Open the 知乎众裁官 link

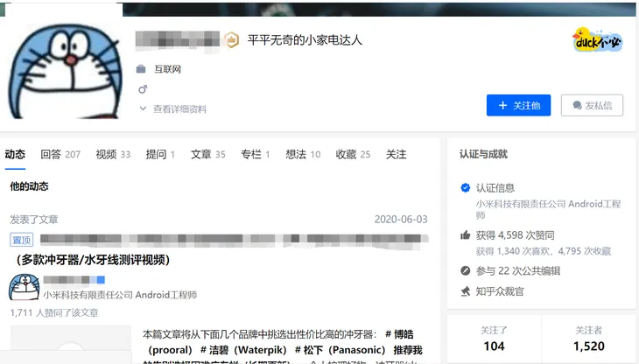tap(500, 290)
